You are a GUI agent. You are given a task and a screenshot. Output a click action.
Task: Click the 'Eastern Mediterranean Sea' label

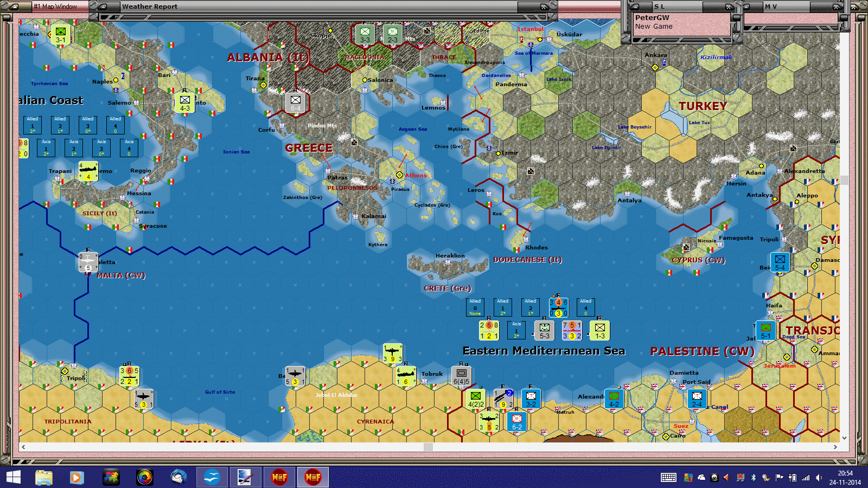click(x=544, y=351)
